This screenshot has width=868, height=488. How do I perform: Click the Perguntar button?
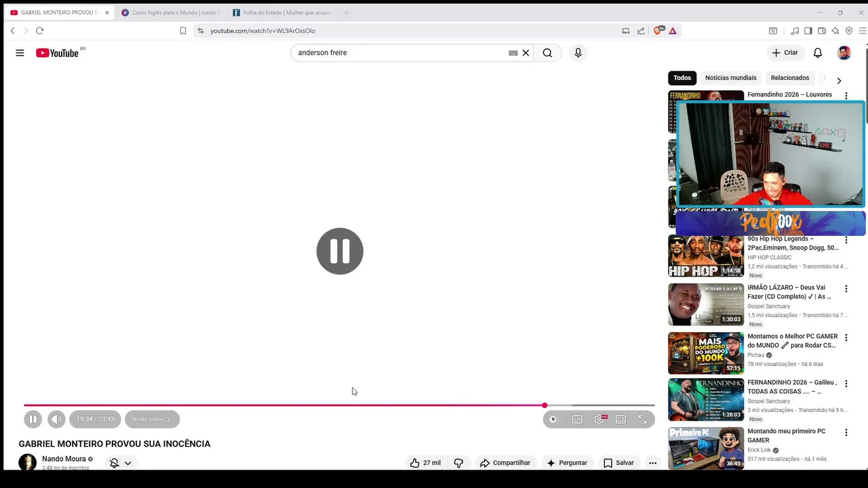tap(567, 463)
